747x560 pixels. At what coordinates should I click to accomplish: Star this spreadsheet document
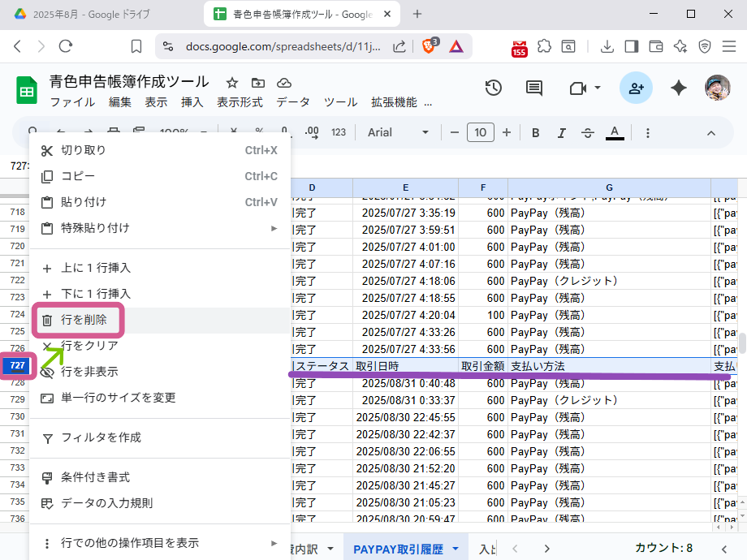232,83
